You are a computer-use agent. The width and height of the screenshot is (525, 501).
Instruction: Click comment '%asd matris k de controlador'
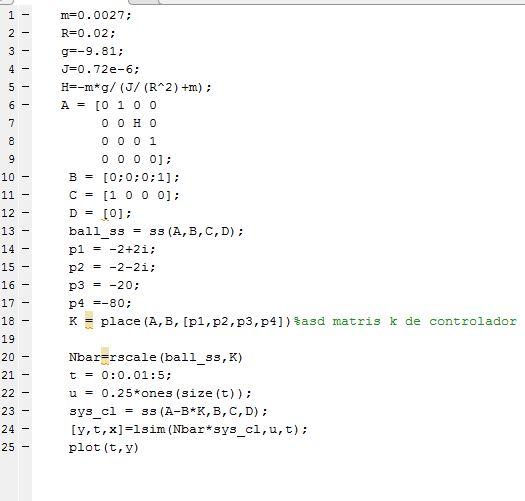405,321
